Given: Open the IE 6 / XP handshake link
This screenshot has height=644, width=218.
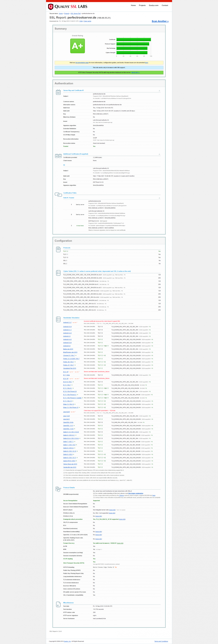Looking at the screenshot, I should (66, 372).
